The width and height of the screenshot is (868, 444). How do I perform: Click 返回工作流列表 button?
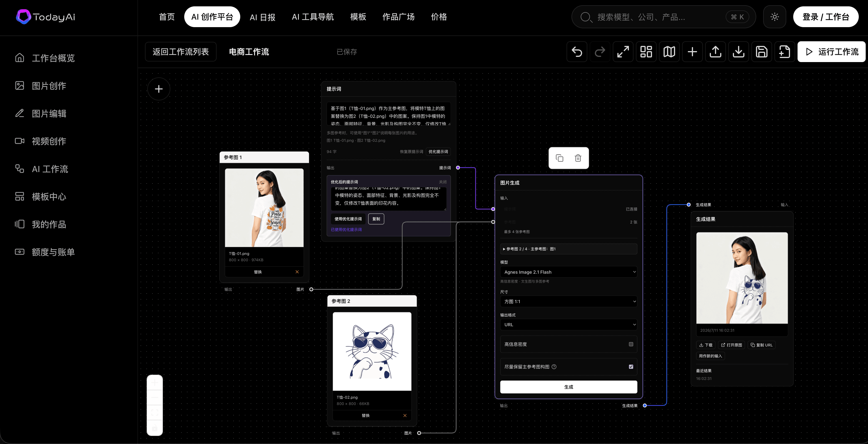180,52
